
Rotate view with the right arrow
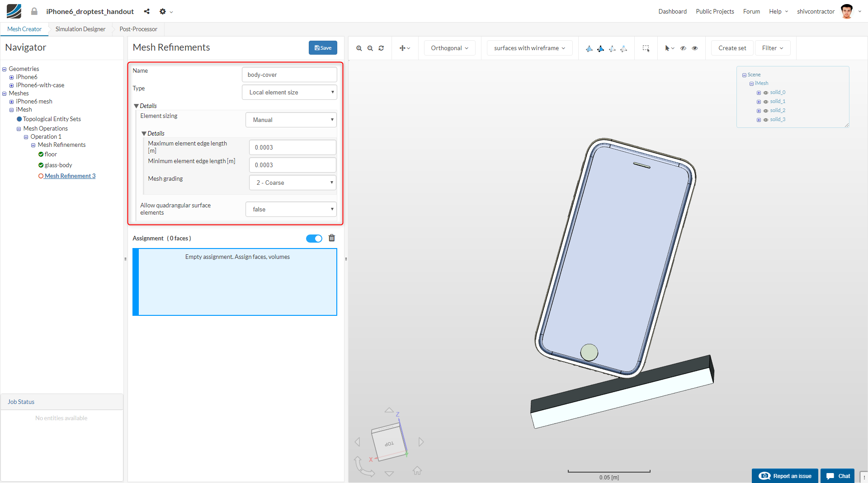point(421,442)
